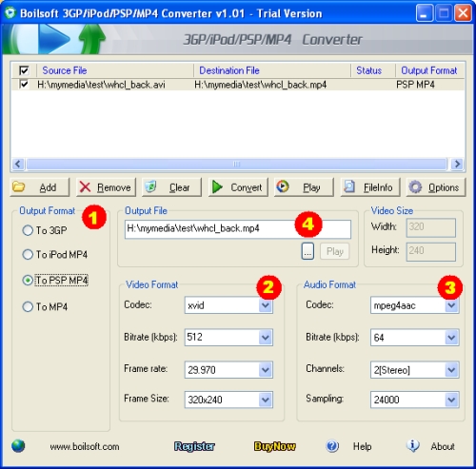Open Options gear icon

point(415,187)
